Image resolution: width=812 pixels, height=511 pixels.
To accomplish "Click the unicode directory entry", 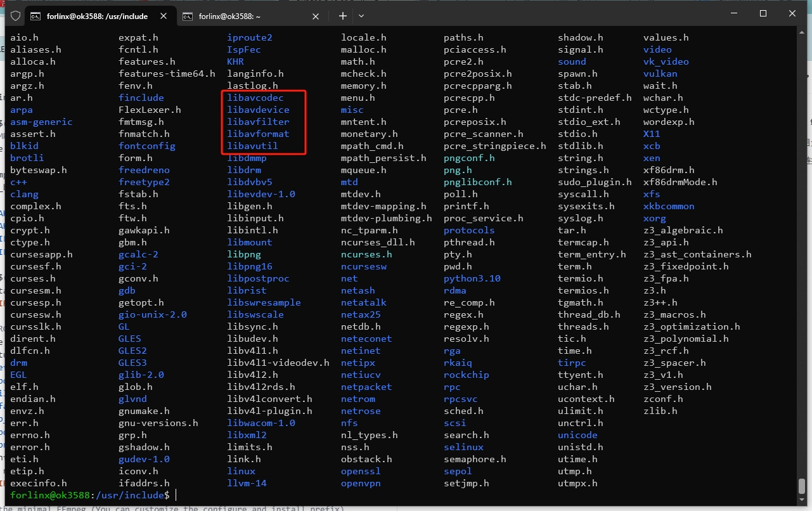I will [x=577, y=435].
